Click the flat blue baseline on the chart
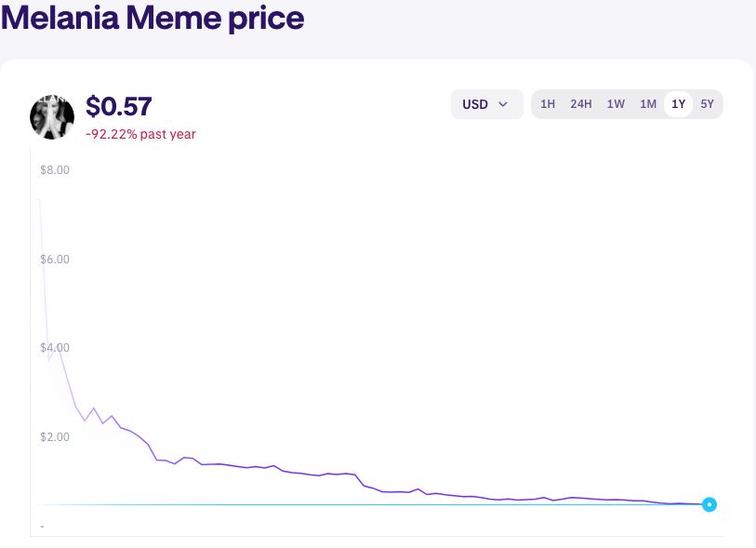The image size is (756, 548). [372, 505]
